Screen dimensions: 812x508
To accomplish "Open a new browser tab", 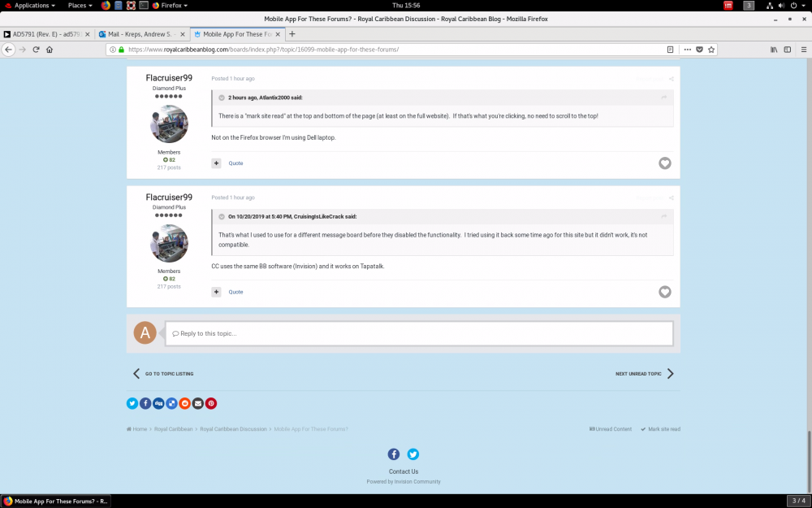I will click(x=292, y=34).
